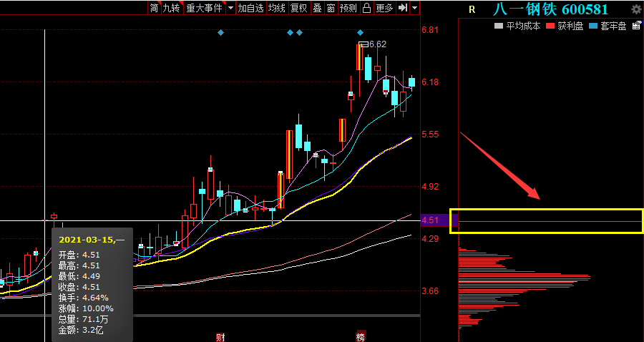Click the 窗 window button

click(331, 8)
